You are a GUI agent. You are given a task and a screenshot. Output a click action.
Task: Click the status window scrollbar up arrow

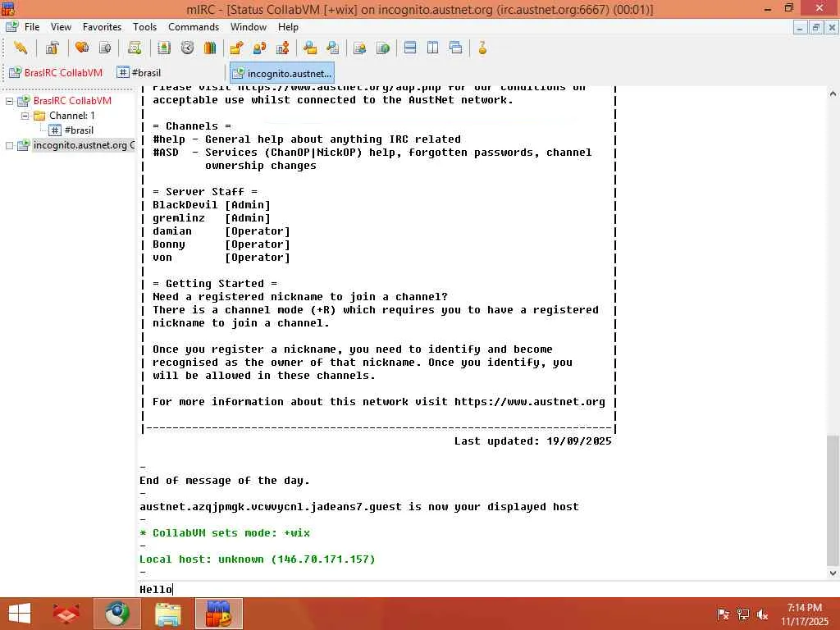pyautogui.click(x=833, y=94)
